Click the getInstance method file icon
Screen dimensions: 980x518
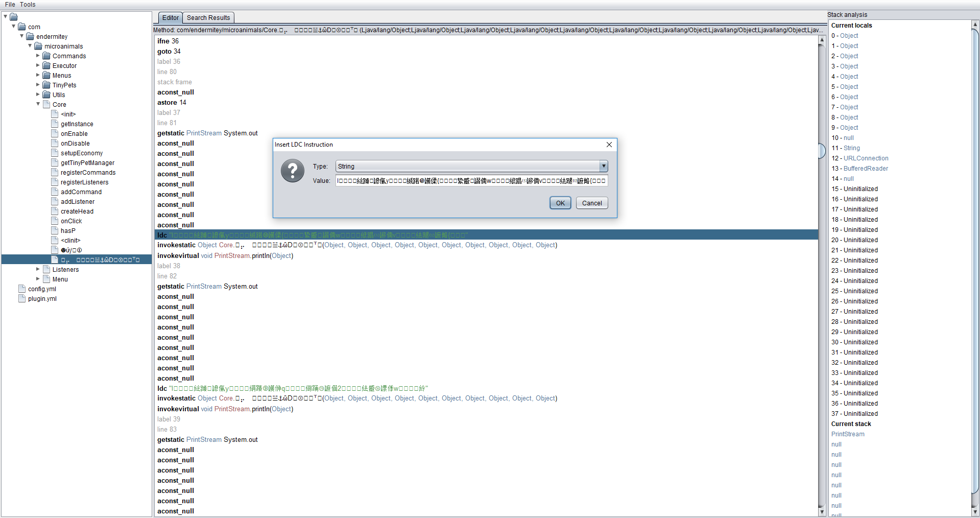(55, 124)
